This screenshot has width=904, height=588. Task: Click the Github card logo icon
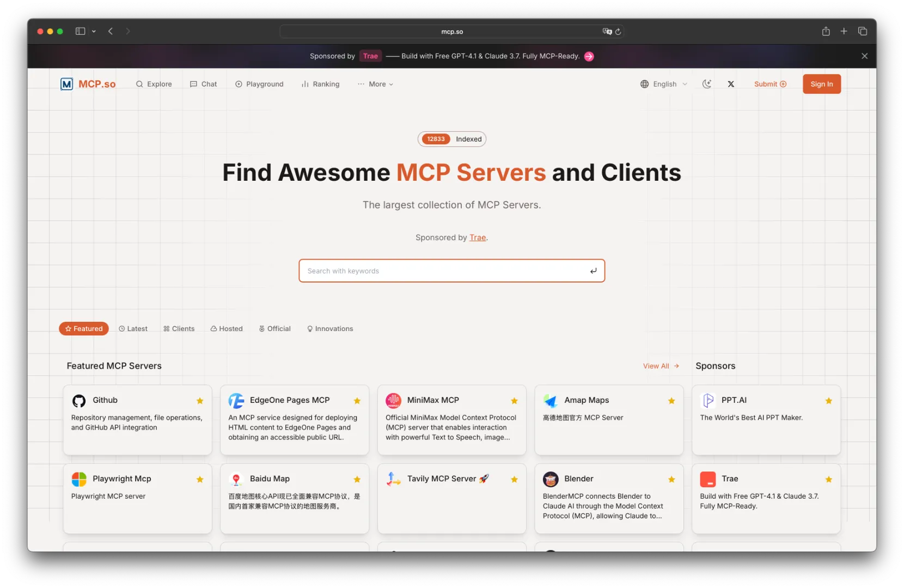(79, 401)
